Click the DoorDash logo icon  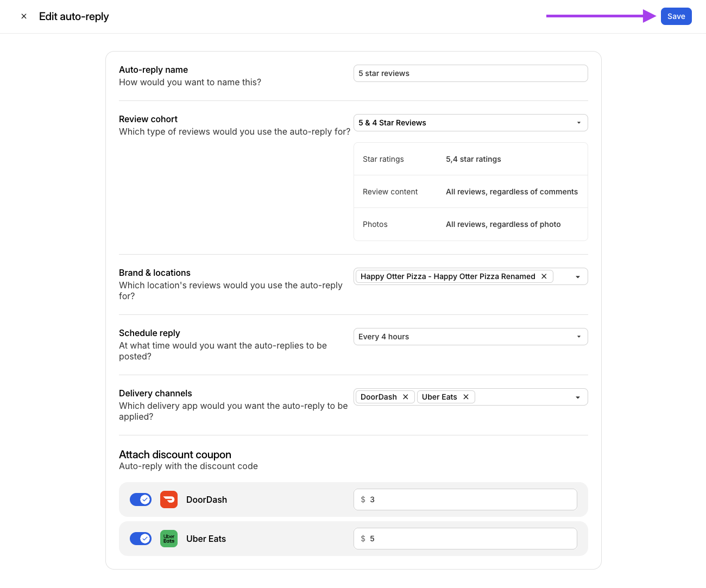tap(169, 500)
